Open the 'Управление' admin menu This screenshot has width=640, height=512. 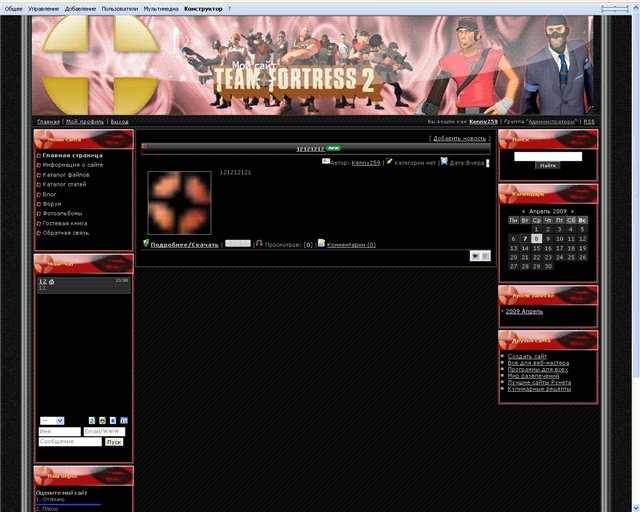coord(43,9)
